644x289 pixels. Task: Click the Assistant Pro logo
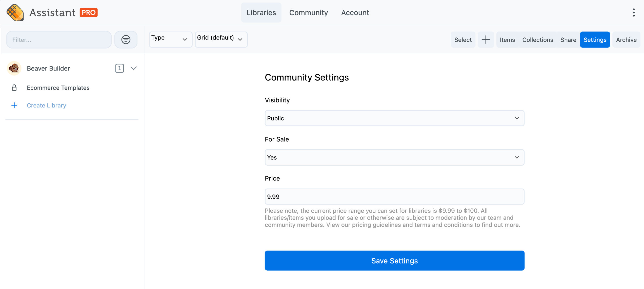click(x=52, y=12)
